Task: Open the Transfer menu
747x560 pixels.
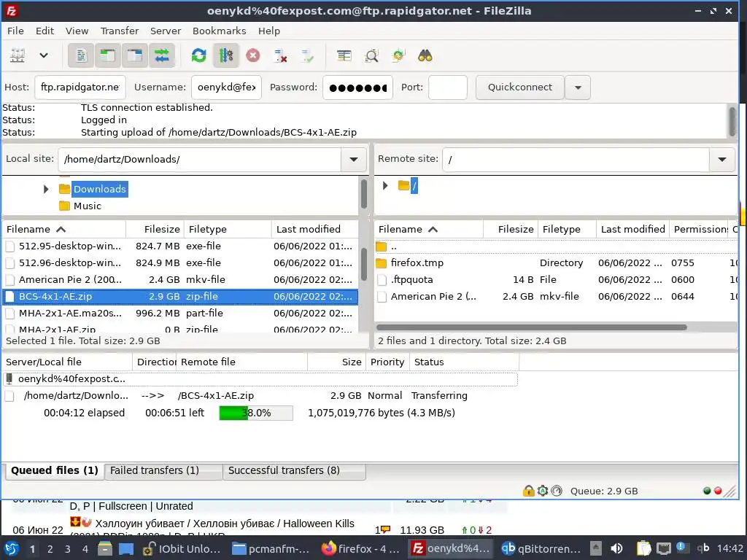Action: pos(120,31)
